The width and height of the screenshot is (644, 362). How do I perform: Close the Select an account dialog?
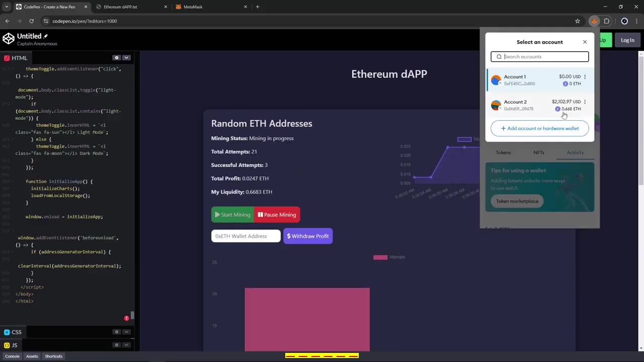[x=585, y=42]
